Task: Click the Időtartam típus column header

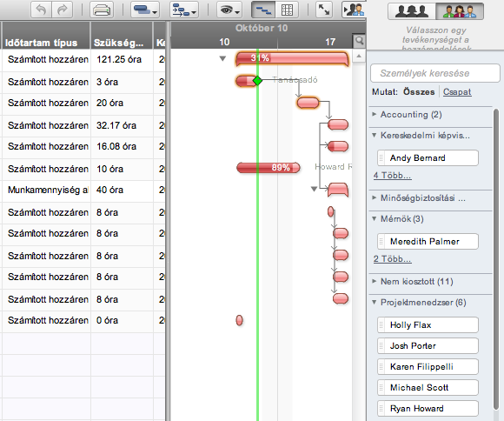Action: tap(46, 35)
